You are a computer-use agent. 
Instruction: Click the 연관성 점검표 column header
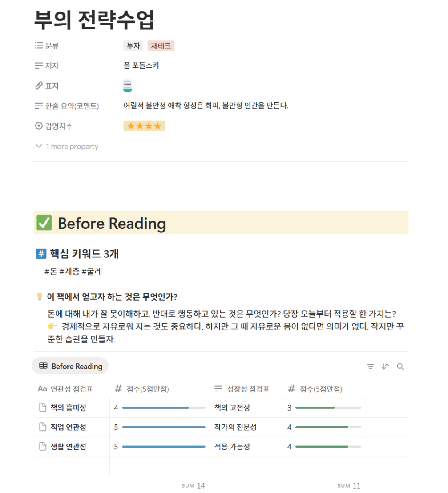tap(65, 389)
